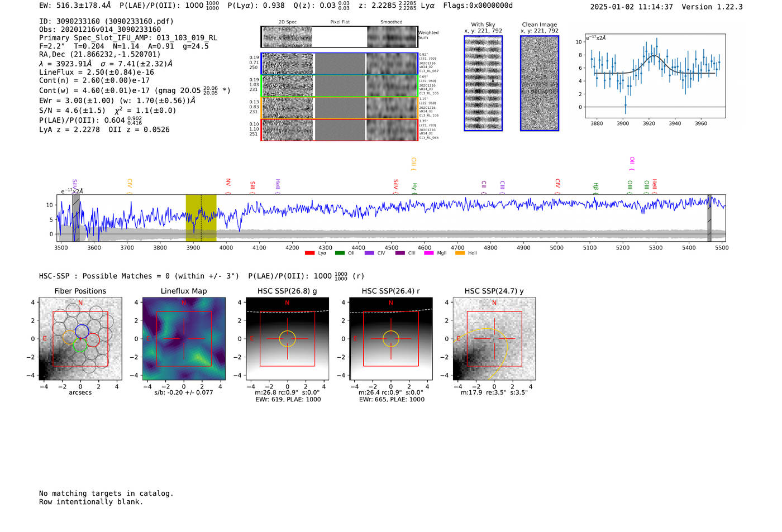Select the Clean Image thumbnail
Screen dimensions: 782x532
point(540,83)
